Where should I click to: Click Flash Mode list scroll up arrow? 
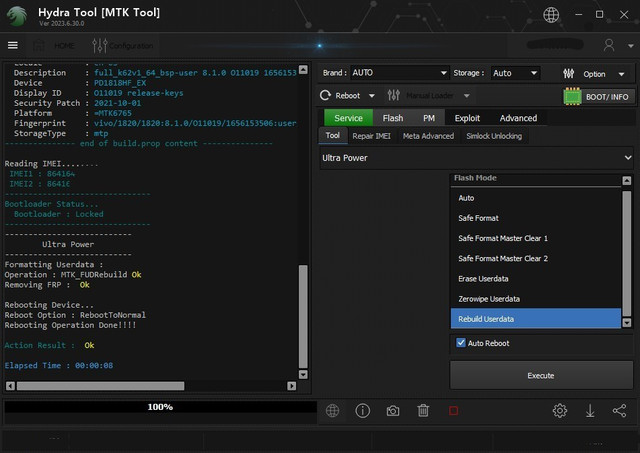point(627,180)
